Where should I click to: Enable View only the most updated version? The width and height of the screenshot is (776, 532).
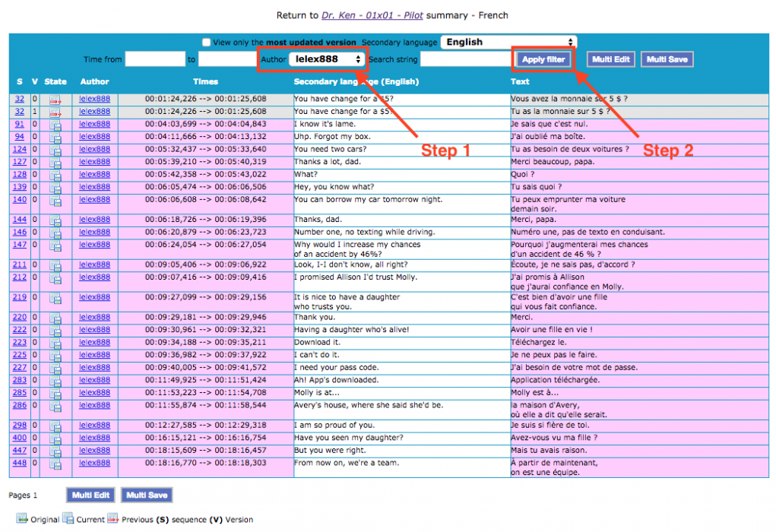tap(206, 43)
